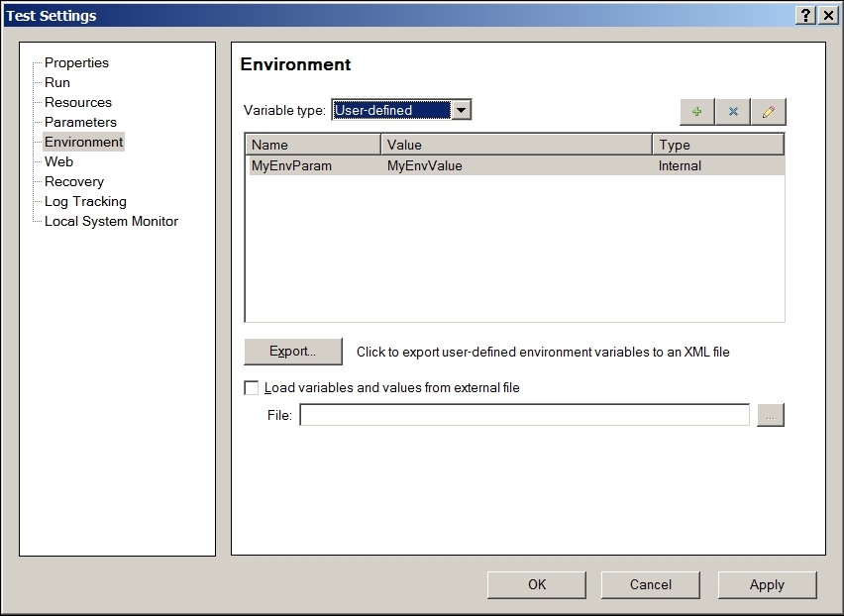Click the pencil edit variable icon

[768, 112]
